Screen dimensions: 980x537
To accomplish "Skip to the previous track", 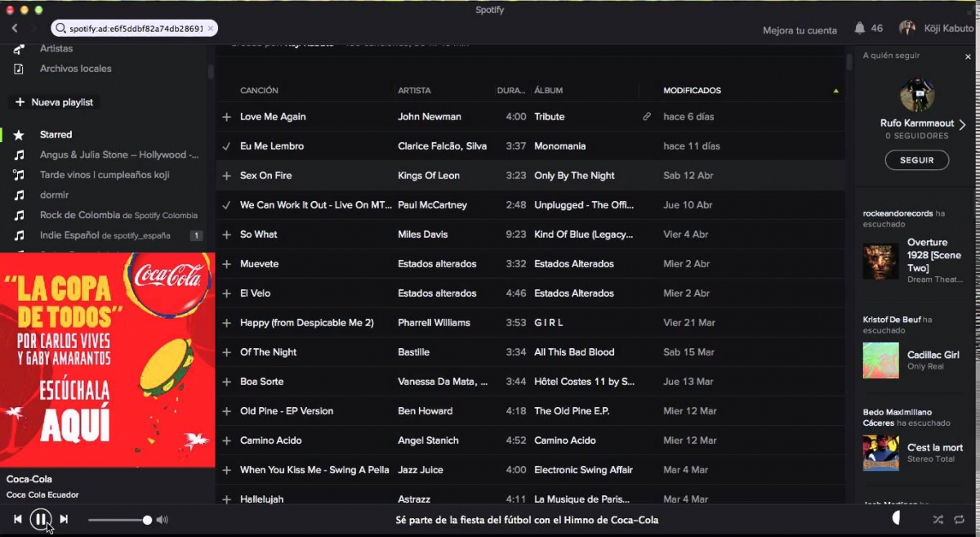I will pos(18,519).
